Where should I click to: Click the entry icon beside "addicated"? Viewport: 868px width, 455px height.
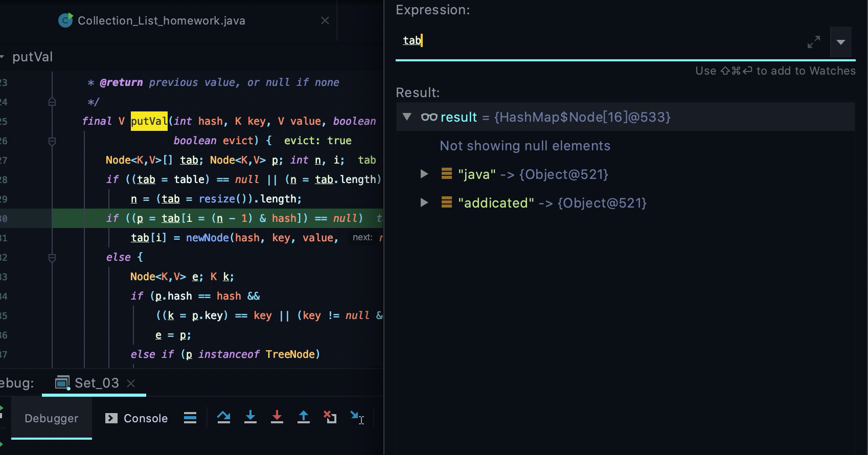tap(446, 202)
